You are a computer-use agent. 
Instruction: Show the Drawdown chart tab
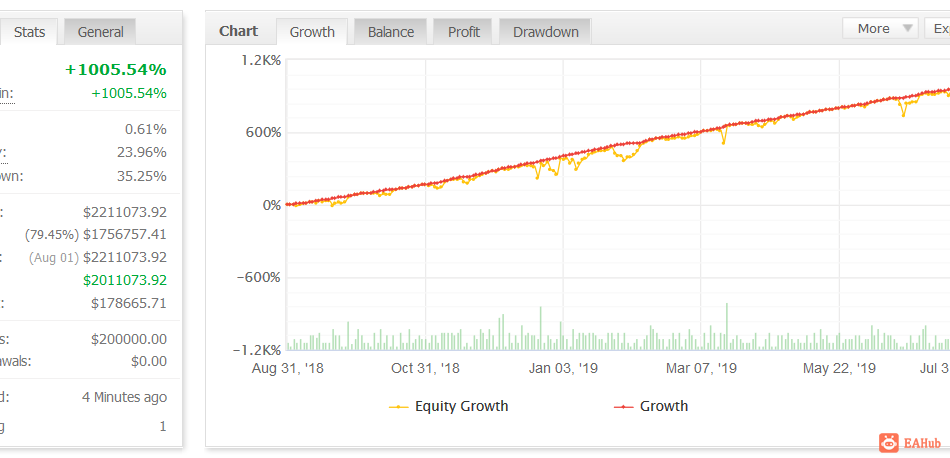545,32
